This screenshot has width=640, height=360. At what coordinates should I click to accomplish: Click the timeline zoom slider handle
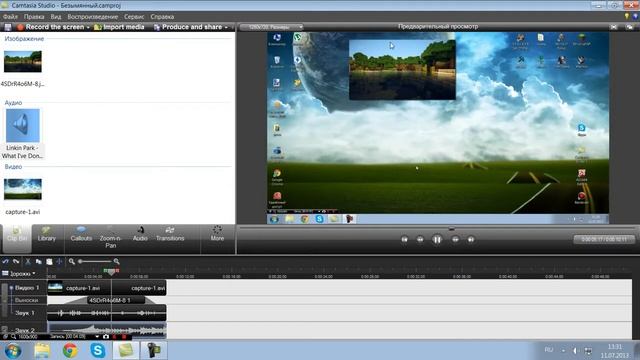pos(80,261)
